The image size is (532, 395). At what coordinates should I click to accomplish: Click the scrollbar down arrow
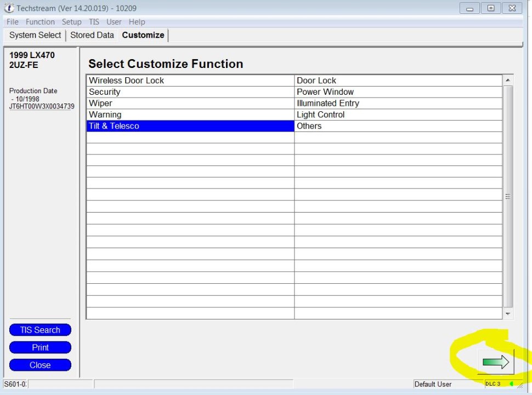508,314
